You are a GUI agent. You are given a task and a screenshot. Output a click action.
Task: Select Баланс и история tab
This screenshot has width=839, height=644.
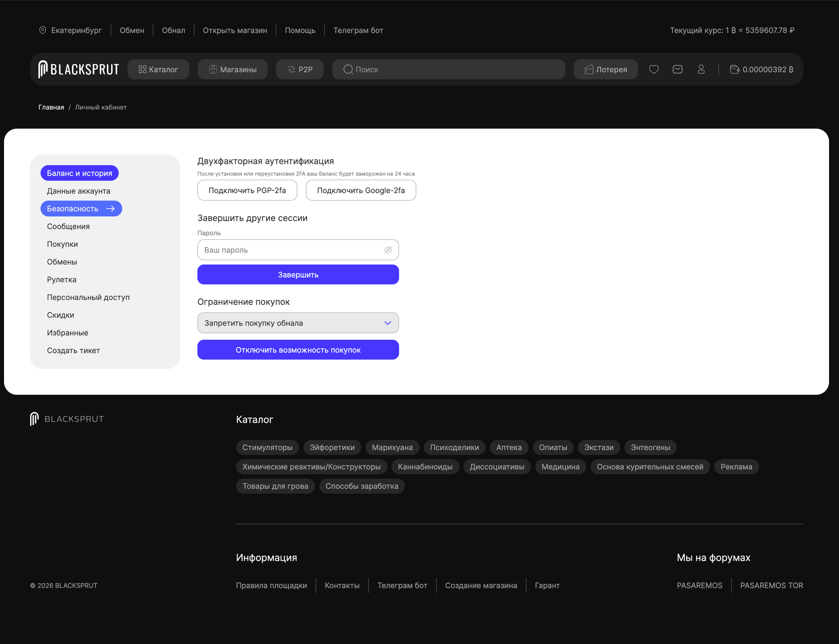click(79, 173)
